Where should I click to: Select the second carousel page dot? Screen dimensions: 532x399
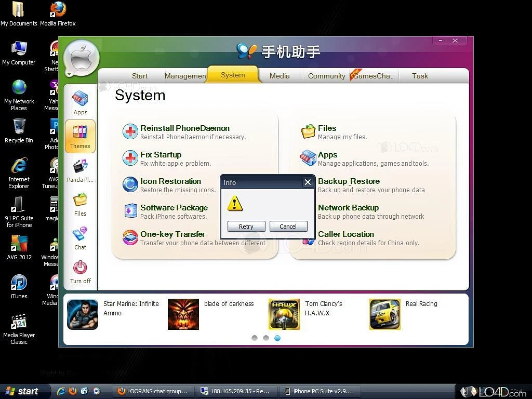tap(266, 338)
